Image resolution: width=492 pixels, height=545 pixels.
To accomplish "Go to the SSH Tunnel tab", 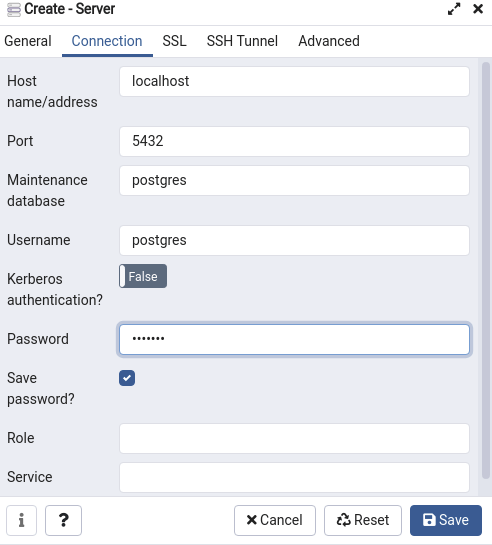I will click(x=242, y=41).
